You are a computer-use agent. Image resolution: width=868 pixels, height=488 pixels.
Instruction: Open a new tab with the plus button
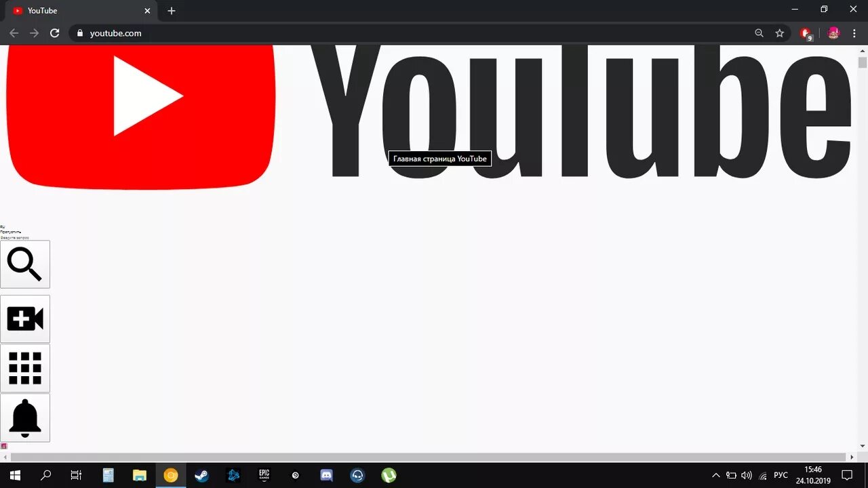pos(172,11)
